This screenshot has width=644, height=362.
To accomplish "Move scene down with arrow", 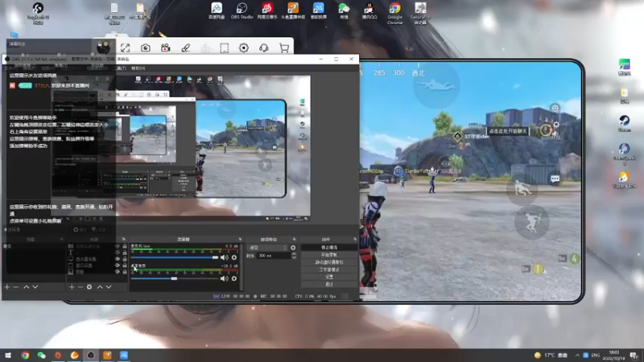I will [x=35, y=287].
